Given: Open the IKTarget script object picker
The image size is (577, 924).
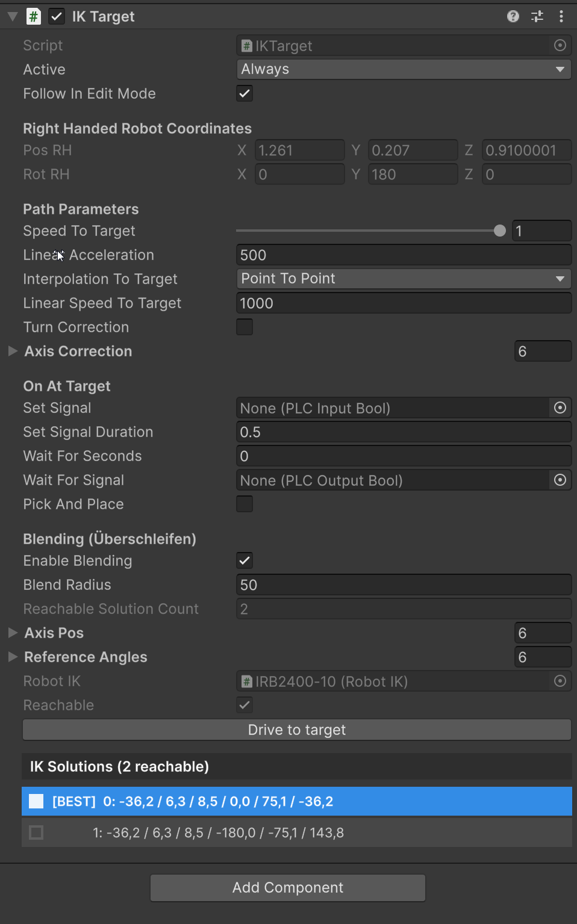Looking at the screenshot, I should point(560,45).
